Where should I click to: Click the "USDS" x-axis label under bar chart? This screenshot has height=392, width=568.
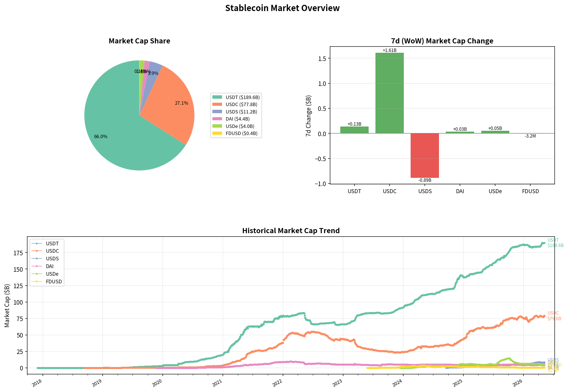click(425, 191)
